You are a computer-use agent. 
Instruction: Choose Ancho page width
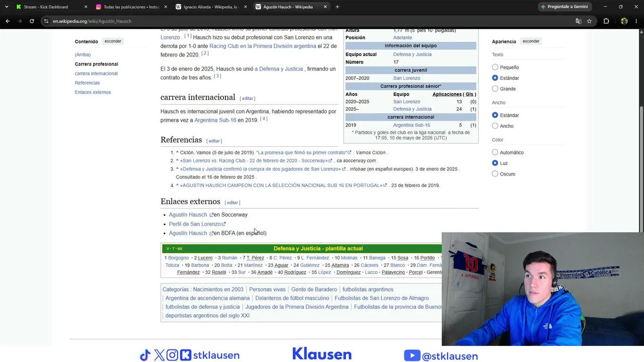pyautogui.click(x=495, y=126)
